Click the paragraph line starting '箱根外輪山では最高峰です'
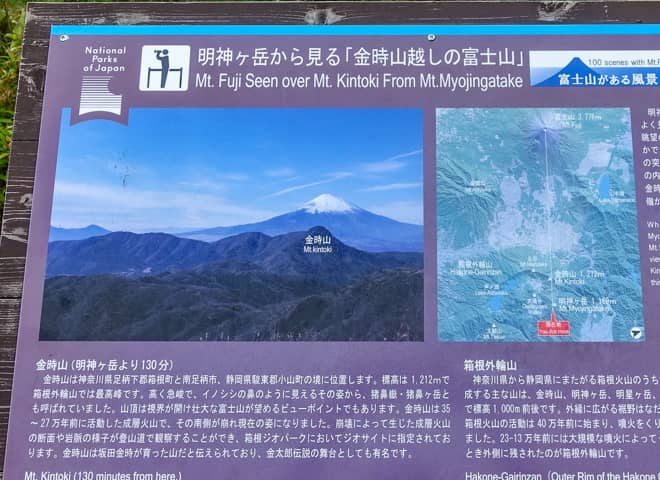 click(241, 395)
